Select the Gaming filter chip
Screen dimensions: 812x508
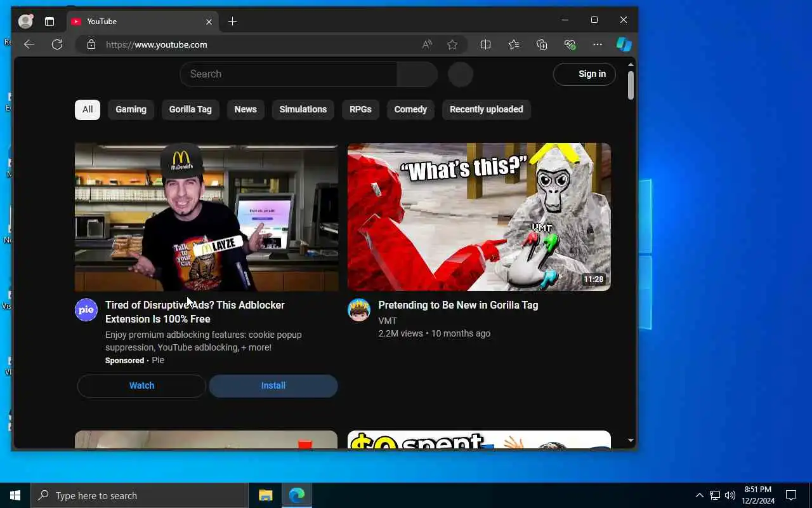point(131,109)
